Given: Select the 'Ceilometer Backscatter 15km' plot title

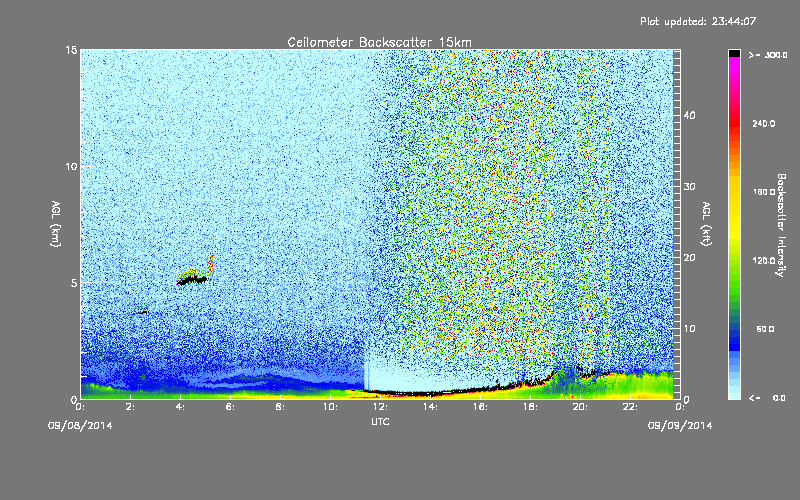Looking at the screenshot, I should coord(379,42).
